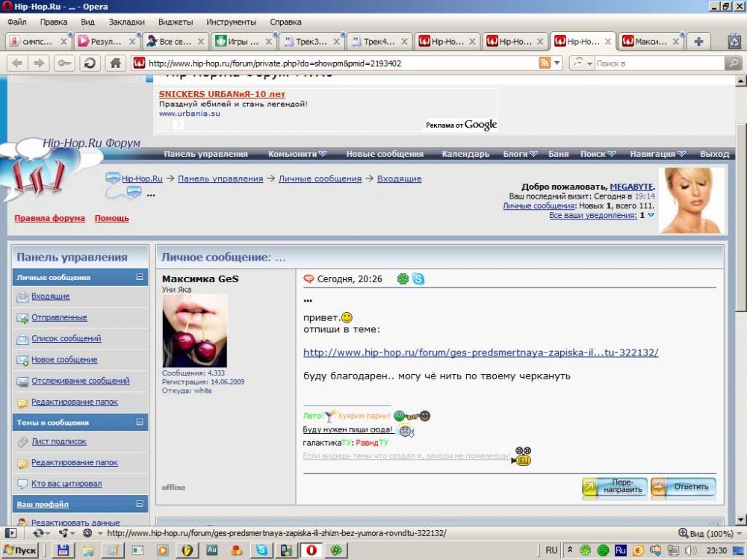This screenshot has width=747, height=560.
Task: Switch to the 'Резул...' tab
Action: point(106,41)
